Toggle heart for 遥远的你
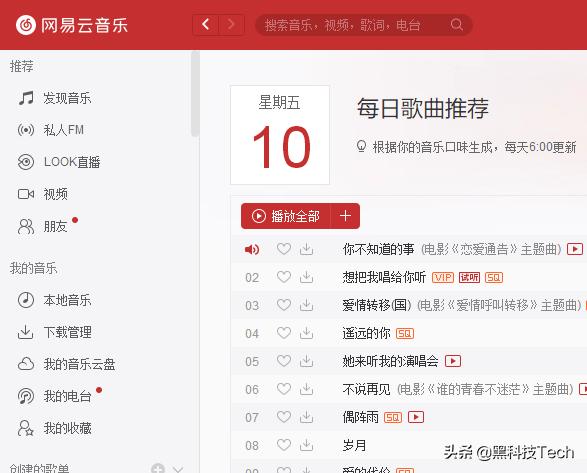Screen dimensions: 587x473 (x=284, y=333)
